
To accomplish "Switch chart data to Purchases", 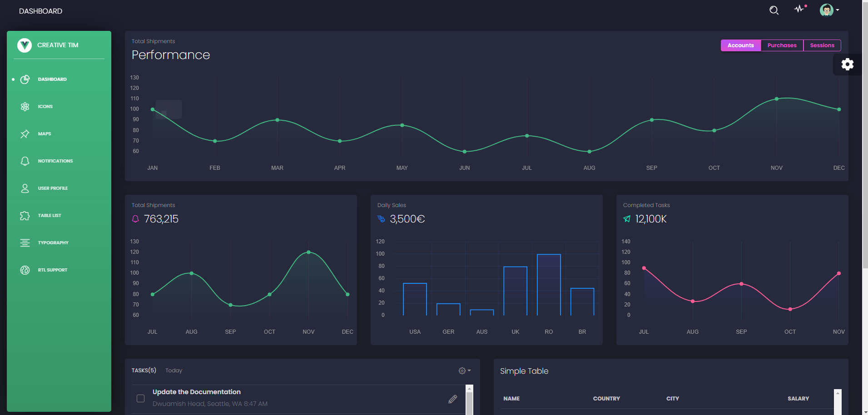I will (x=782, y=45).
